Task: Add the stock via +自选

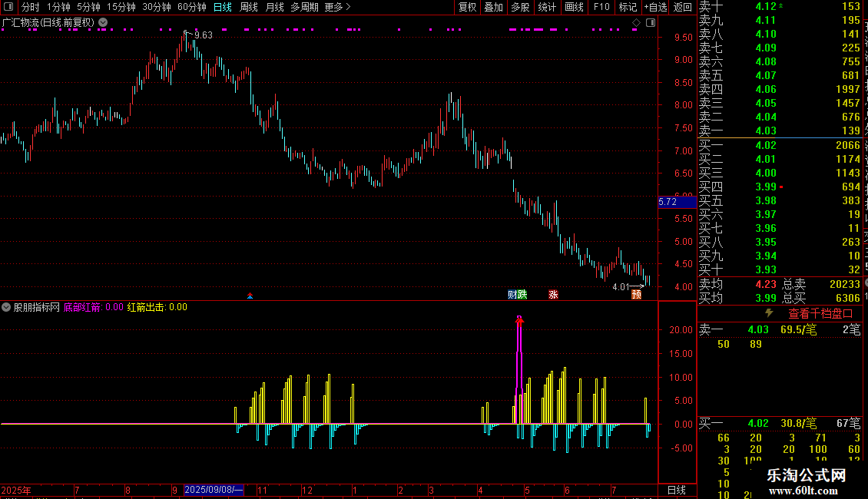Action: (656, 7)
